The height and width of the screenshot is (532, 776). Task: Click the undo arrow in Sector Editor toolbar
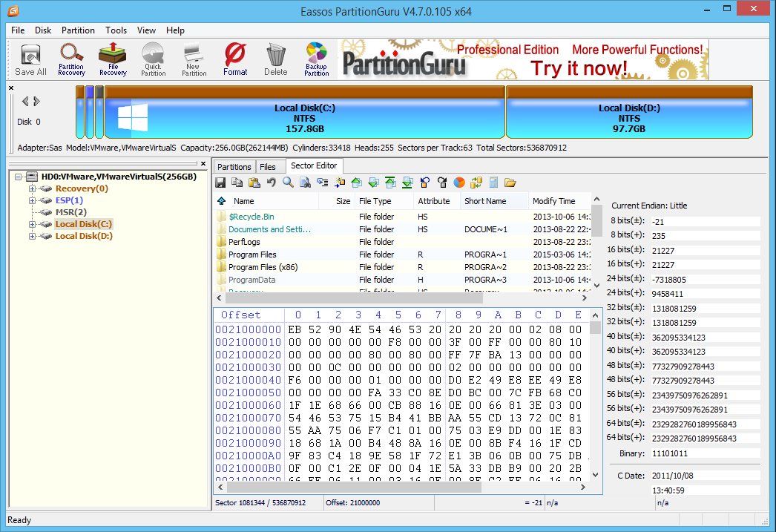[x=271, y=183]
